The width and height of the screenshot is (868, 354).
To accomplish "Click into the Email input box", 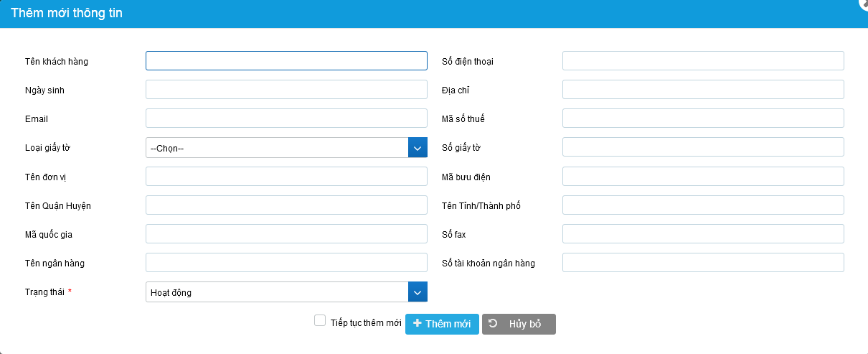I will coord(286,118).
